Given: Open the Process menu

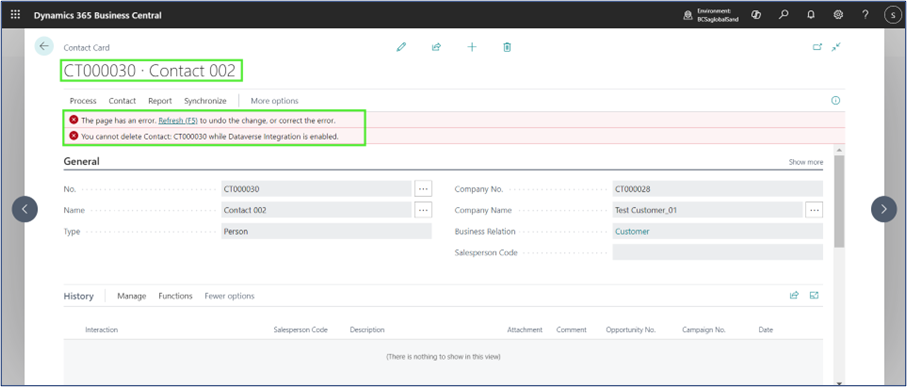Looking at the screenshot, I should pyautogui.click(x=83, y=101).
